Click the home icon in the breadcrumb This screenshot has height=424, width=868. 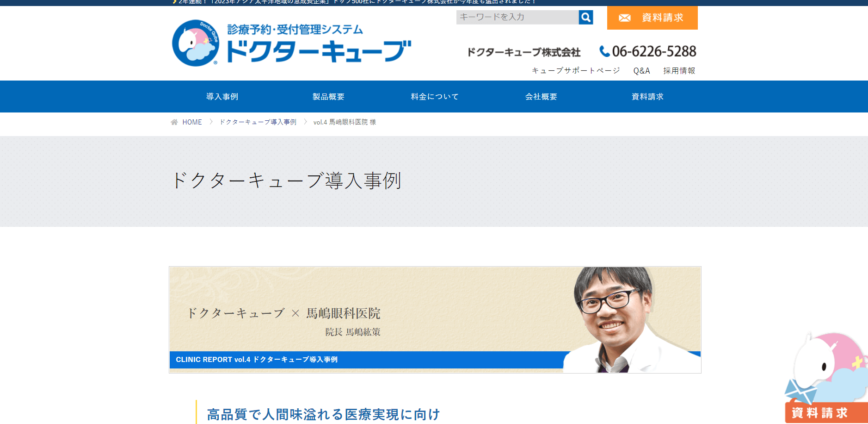[174, 122]
